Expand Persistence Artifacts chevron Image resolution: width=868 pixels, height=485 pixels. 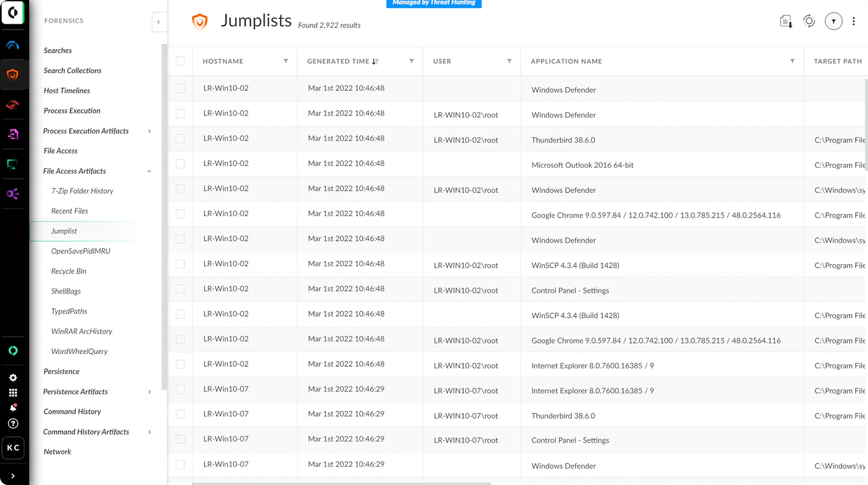coord(149,392)
